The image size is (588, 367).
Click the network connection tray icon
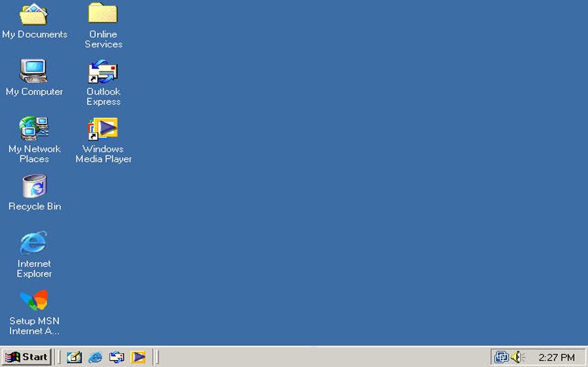(502, 357)
